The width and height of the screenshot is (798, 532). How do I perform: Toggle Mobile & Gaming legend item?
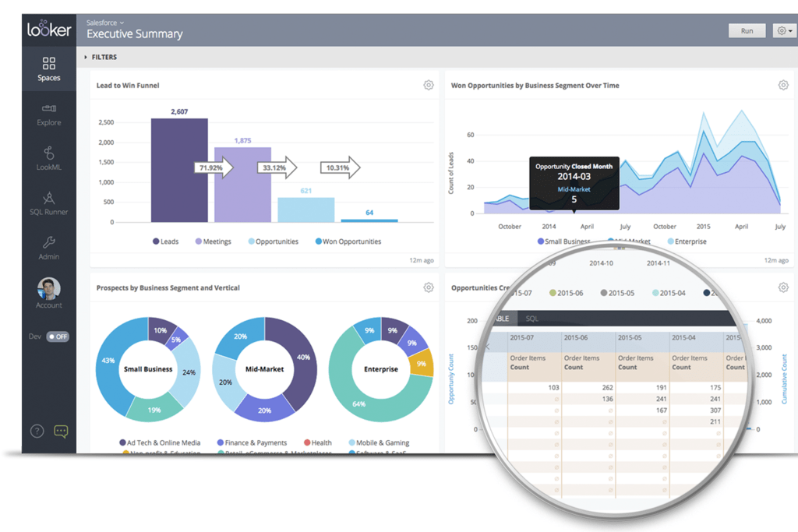pos(380,442)
